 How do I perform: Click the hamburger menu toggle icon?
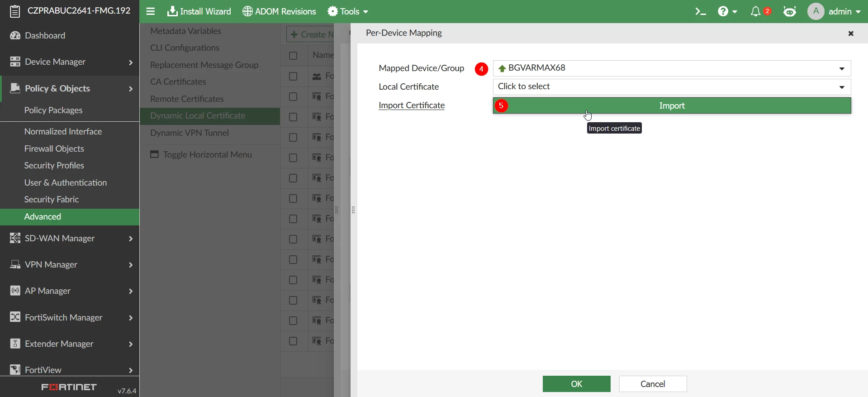[151, 11]
